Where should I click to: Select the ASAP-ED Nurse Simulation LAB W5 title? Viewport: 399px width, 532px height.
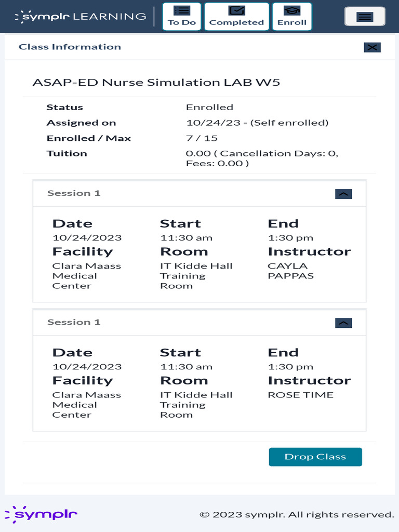point(156,82)
